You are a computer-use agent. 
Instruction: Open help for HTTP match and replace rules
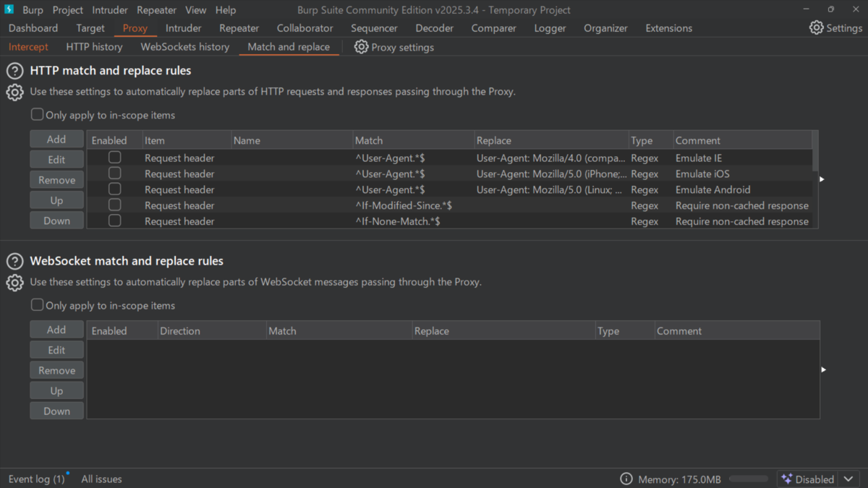tap(14, 72)
